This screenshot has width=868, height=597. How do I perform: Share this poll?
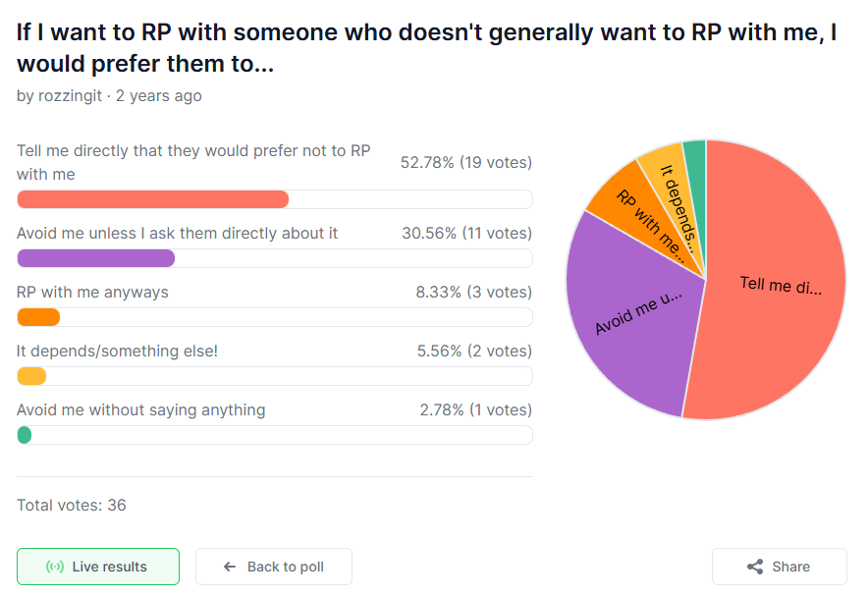(779, 567)
